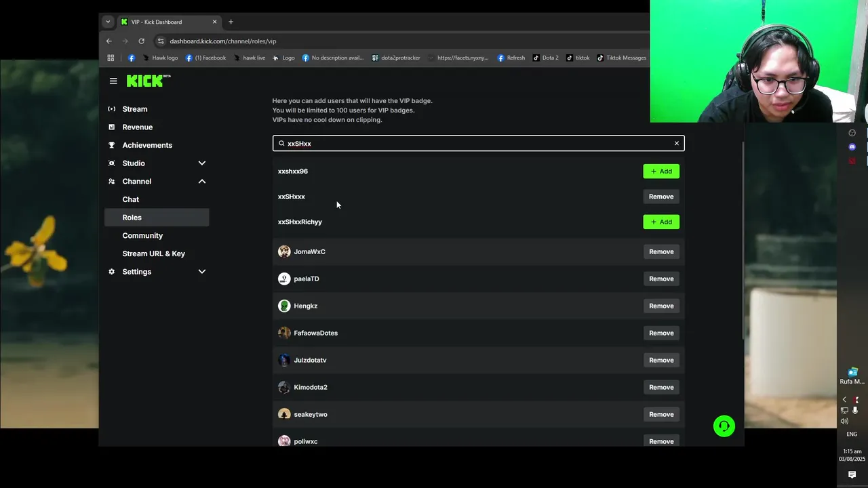The image size is (868, 488).
Task: Open the hawk live bookmark
Action: (x=250, y=58)
